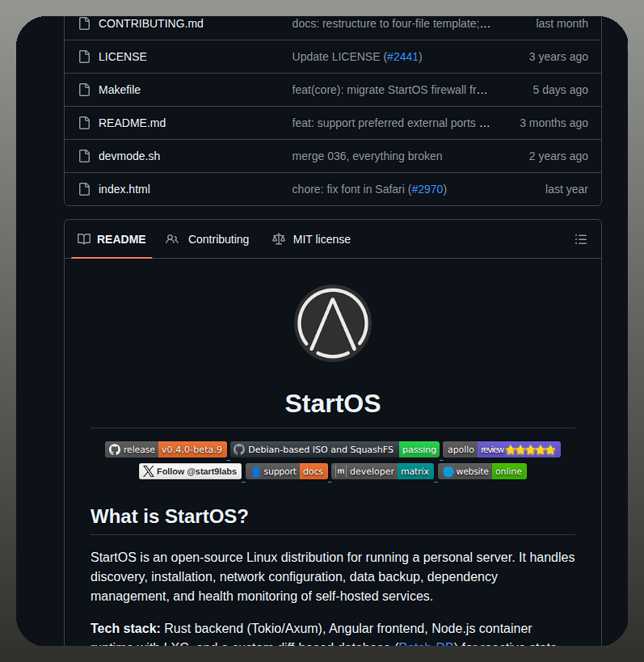
Task: Click the '3 years ago' timestamp
Action: (x=558, y=57)
